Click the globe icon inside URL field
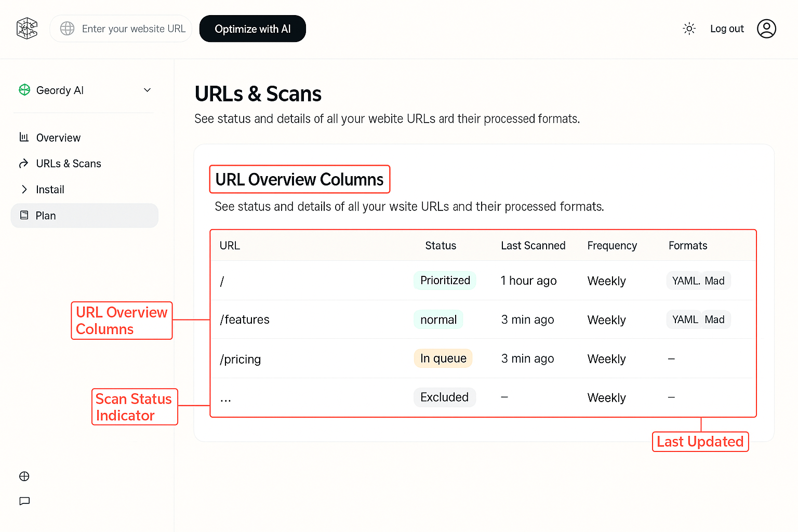 point(67,29)
